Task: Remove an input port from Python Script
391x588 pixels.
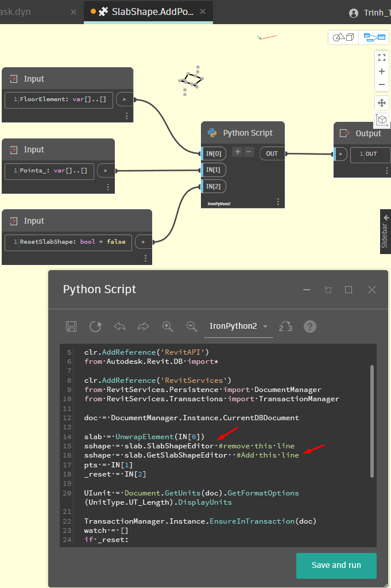Action: (249, 152)
